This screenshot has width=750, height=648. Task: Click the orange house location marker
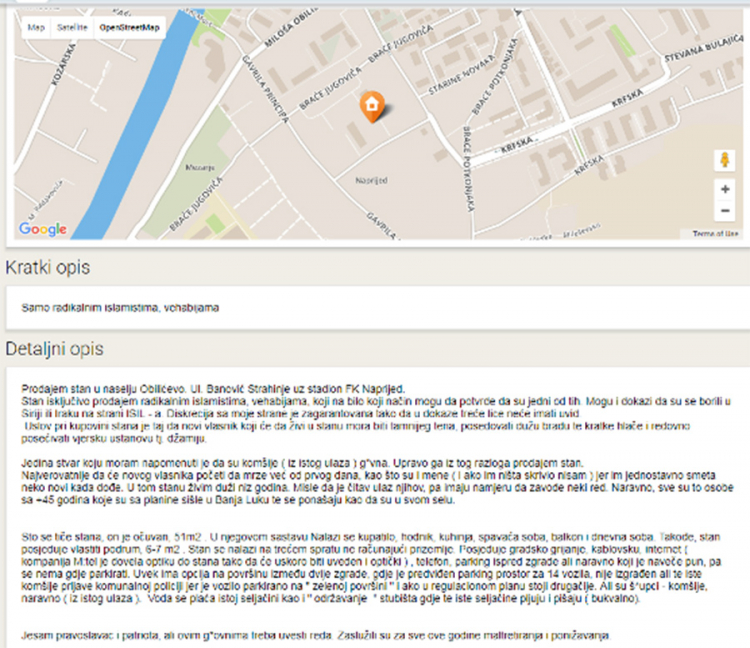pos(371,106)
